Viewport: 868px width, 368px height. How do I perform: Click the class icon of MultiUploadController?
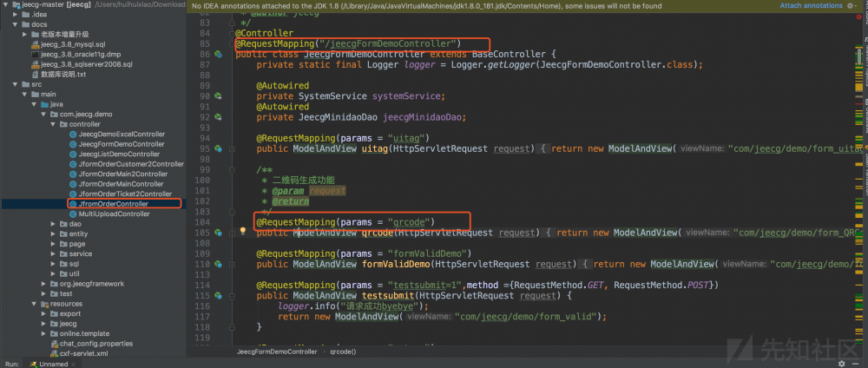click(73, 214)
